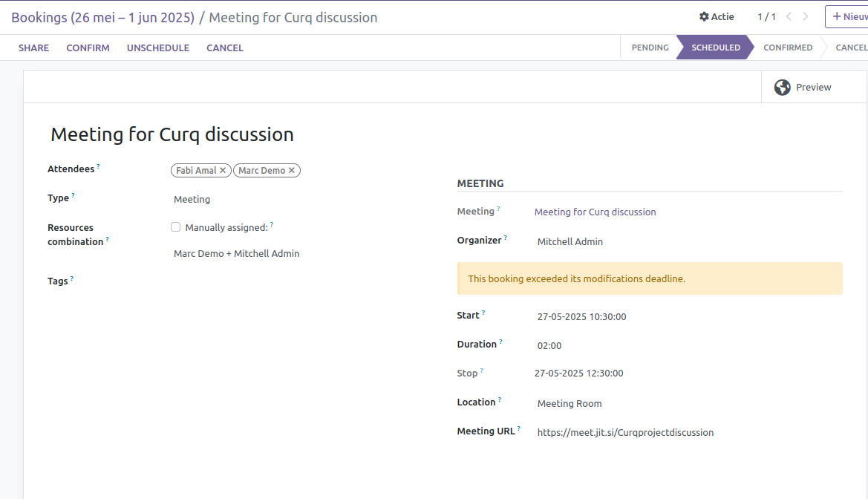Screen dimensions: 868x499
Task: Click help tooltip icon next to Organizer
Action: point(506,238)
